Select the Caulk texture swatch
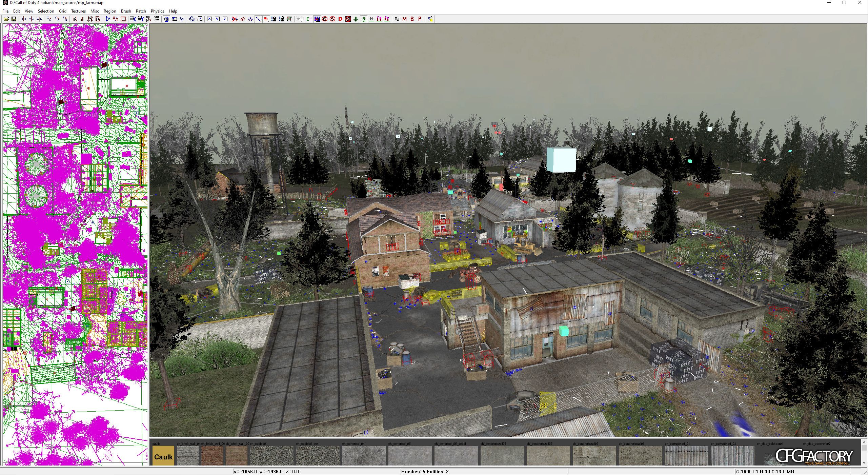This screenshot has height=475, width=868. click(x=163, y=456)
